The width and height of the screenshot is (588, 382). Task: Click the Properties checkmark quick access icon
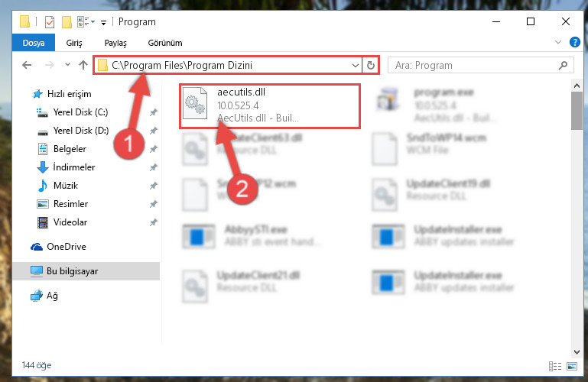pyautogui.click(x=50, y=22)
